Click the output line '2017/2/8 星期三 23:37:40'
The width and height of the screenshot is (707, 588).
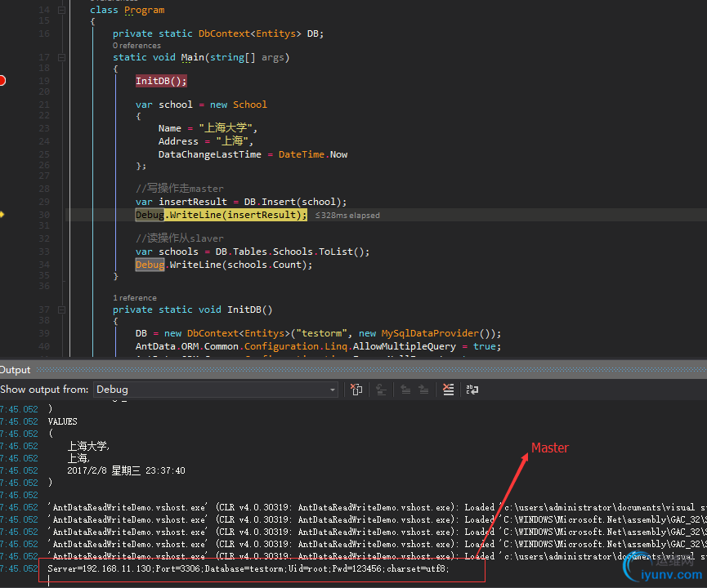point(126,471)
